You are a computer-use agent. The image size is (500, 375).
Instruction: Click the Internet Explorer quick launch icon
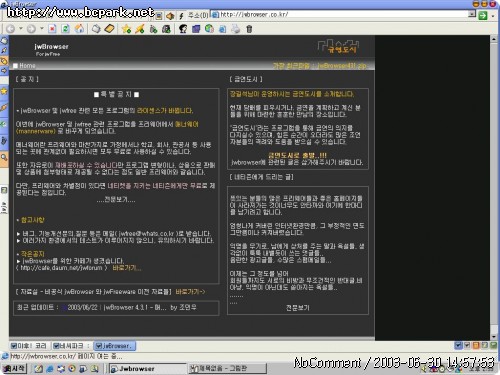(x=50, y=369)
